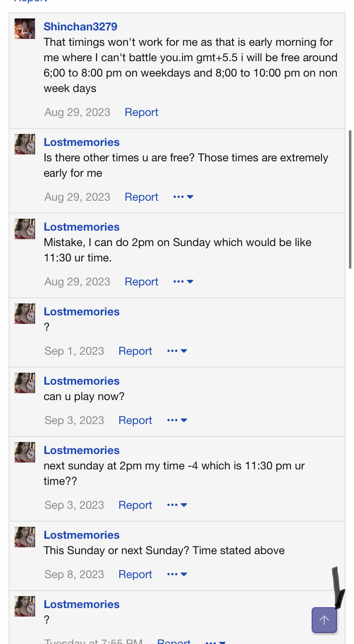Image resolution: width=354 pixels, height=644 pixels.
Task: Open more options on 'This Sunday or next Sunday' comment
Action: click(177, 574)
